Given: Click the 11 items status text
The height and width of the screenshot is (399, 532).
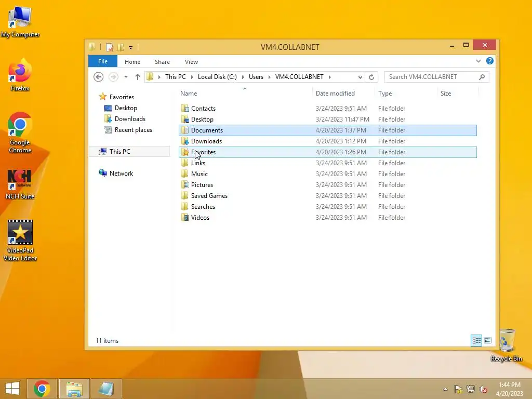Looking at the screenshot, I should pos(107,341).
